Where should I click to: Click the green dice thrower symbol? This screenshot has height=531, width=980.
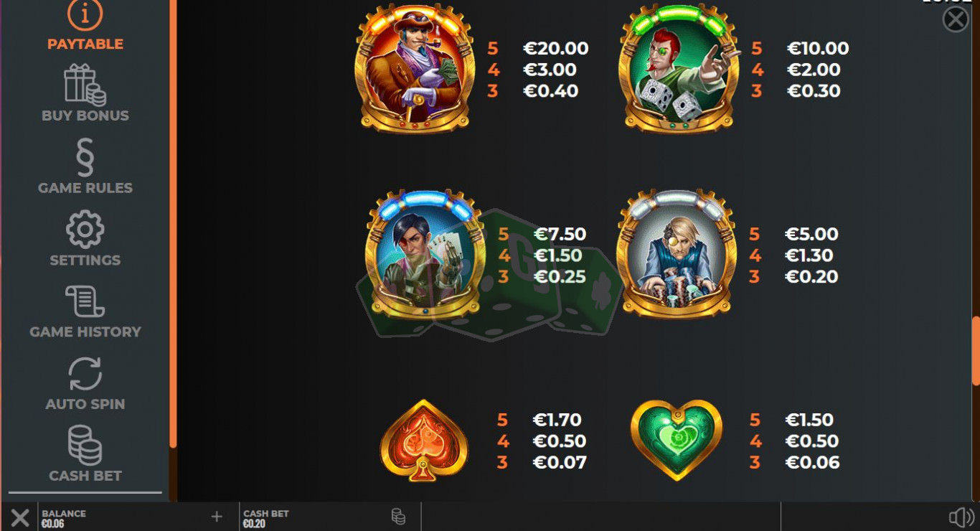(679, 69)
